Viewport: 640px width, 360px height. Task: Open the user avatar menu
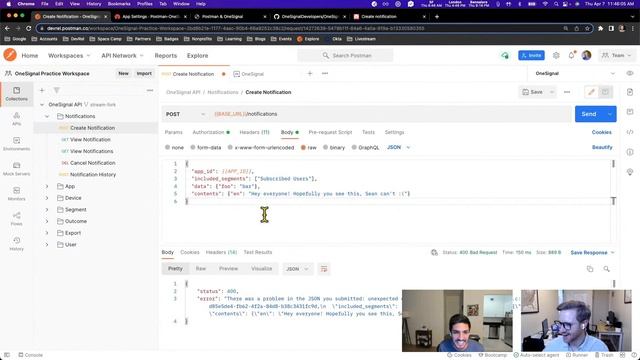tap(587, 55)
